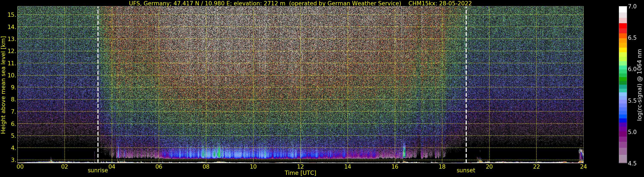Click the height axis tick "14."
Image resolution: width=644 pixels, height=177 pixels.
point(12,27)
